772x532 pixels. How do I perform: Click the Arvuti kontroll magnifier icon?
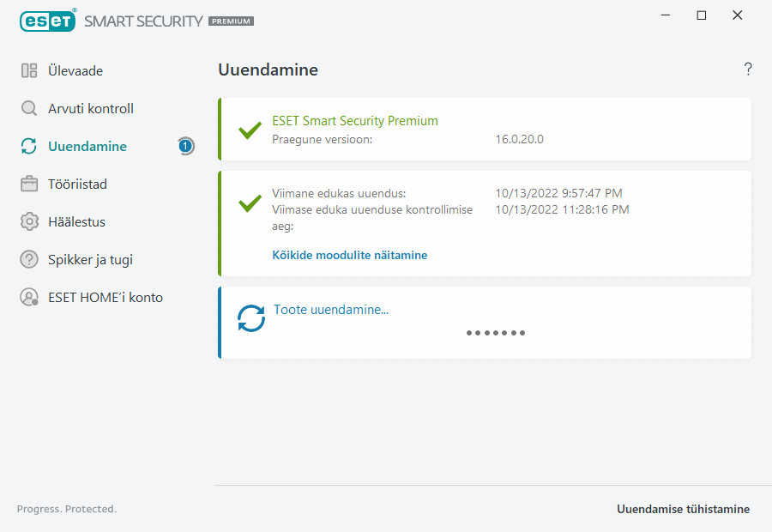29,109
